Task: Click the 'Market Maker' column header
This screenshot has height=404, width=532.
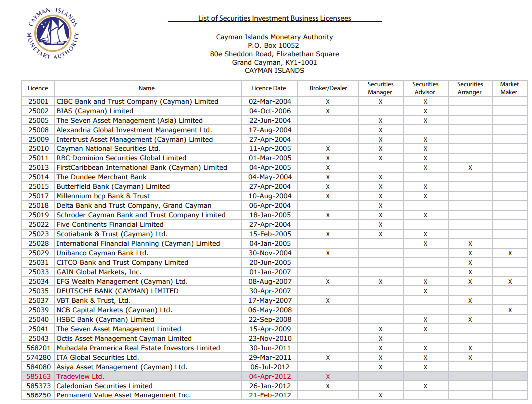Action: point(509,88)
